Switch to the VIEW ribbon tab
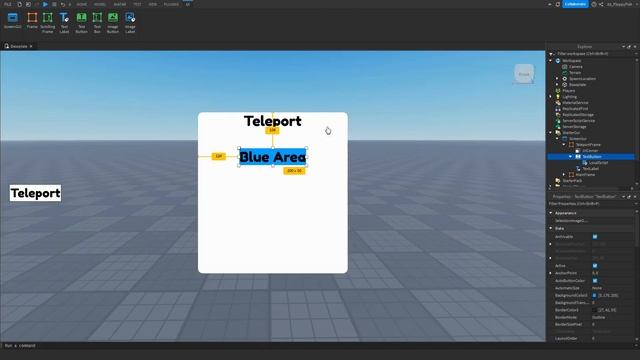Image resolution: width=640 pixels, height=360 pixels. point(153,4)
